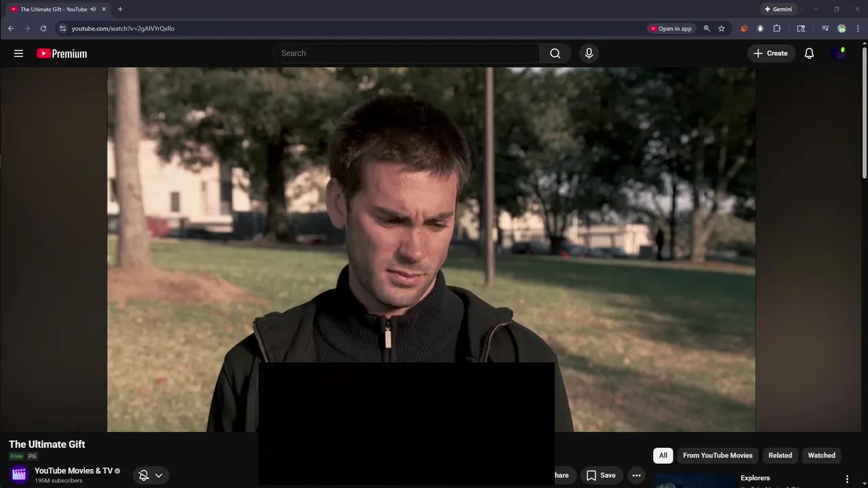The width and height of the screenshot is (868, 488).
Task: Click the page vertical scrollbar
Action: tap(864, 113)
